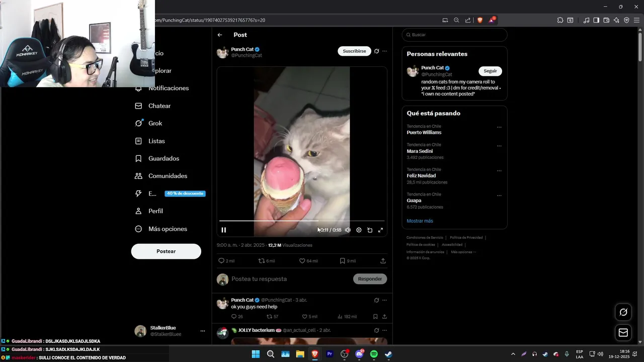The width and height of the screenshot is (644, 362).
Task: Open options for Puerto Williams trend
Action: [499, 127]
